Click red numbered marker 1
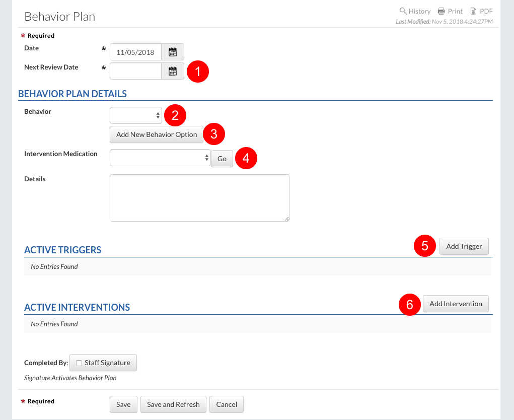 (197, 72)
